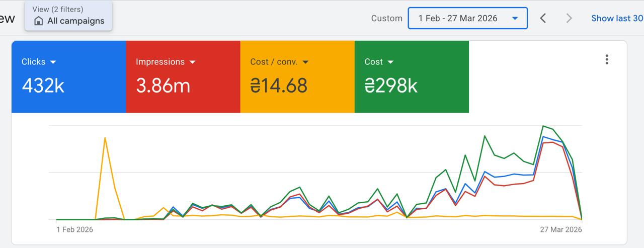Click the 27 Mar 2026 axis label
This screenshot has height=248, width=644.
[x=561, y=229]
